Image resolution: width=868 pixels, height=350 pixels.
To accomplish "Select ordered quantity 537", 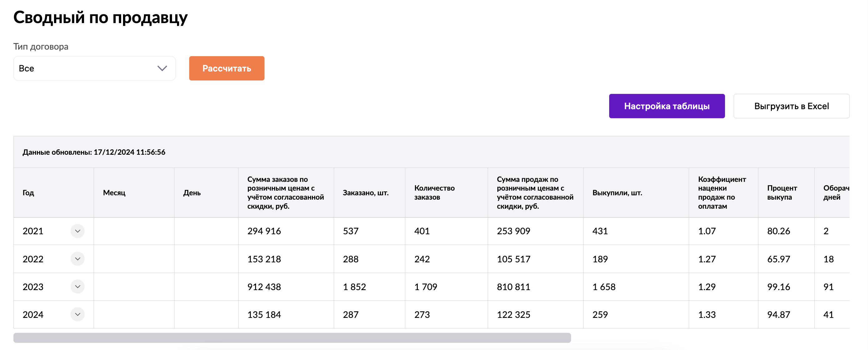I will coord(351,231).
